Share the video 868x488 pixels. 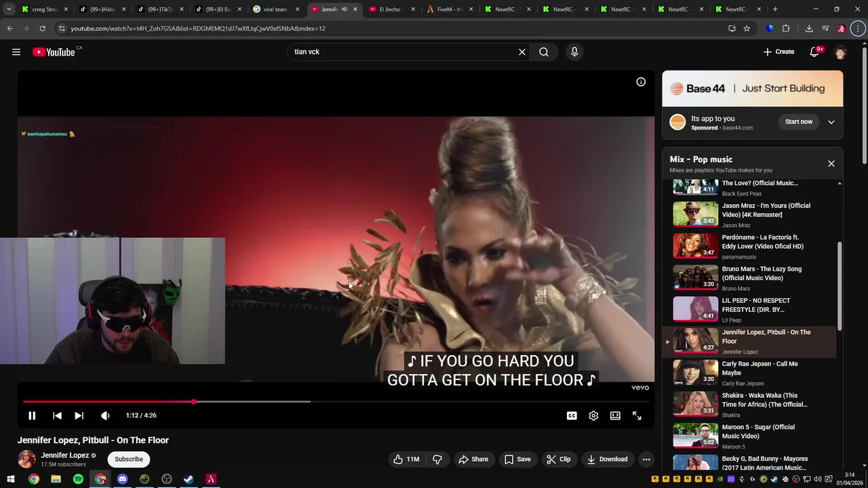pos(473,460)
